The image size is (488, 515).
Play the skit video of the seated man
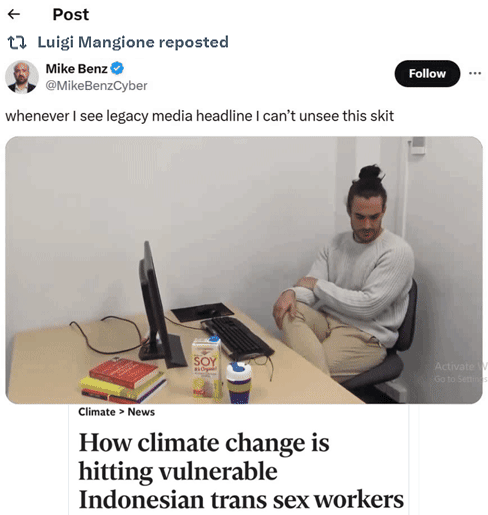click(x=244, y=270)
